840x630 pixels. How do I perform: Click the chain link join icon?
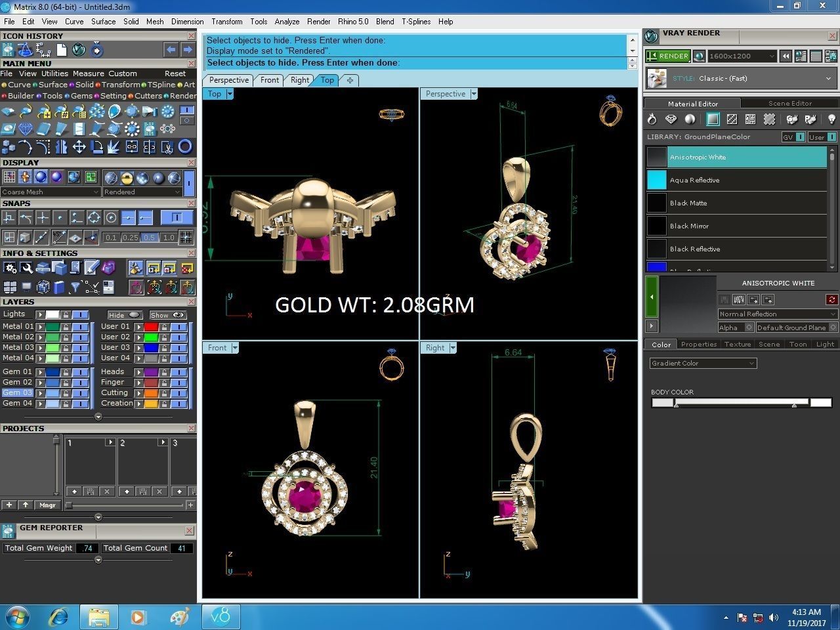click(132, 146)
